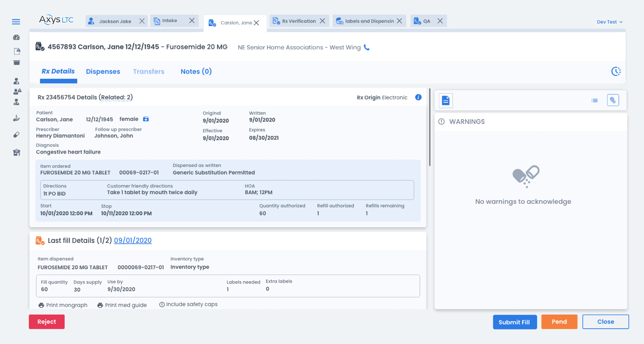Click stop date 10/11/2020 12:00 PM
The height and width of the screenshot is (344, 644).
(126, 214)
